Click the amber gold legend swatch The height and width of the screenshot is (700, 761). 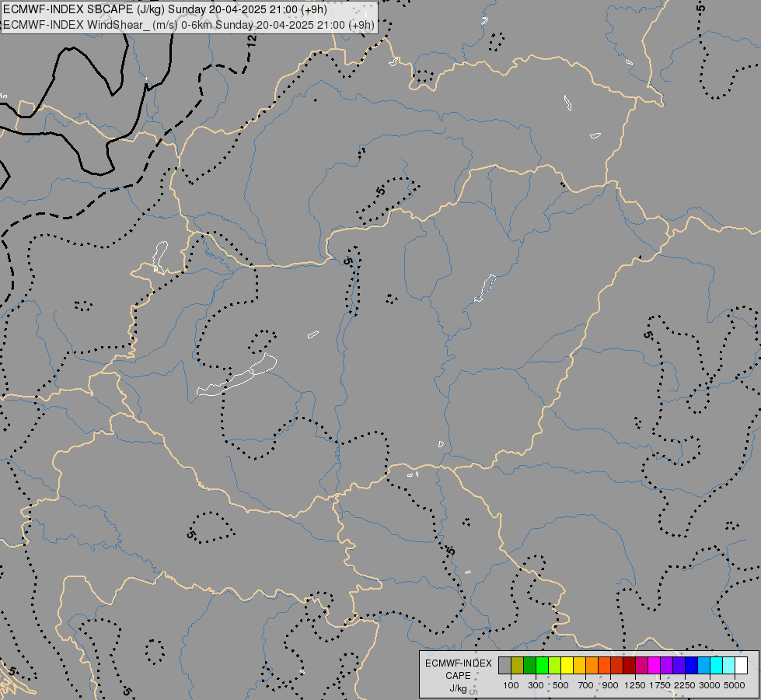579,665
